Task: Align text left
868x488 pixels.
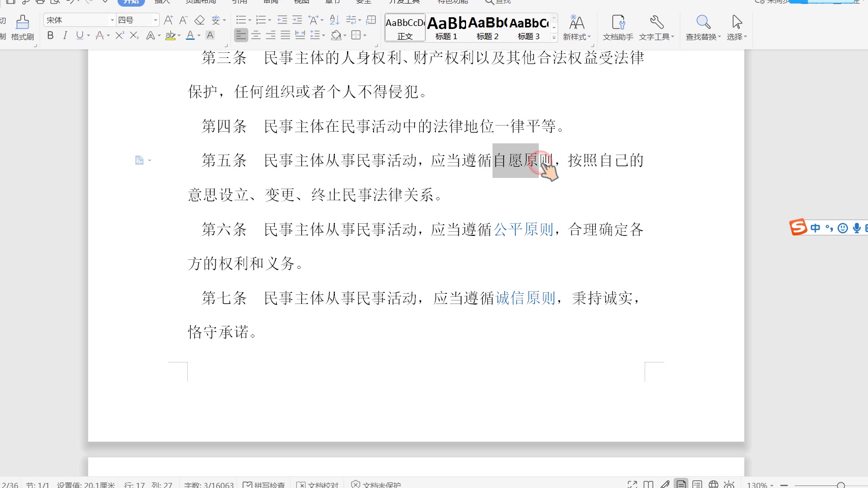Action: click(241, 35)
